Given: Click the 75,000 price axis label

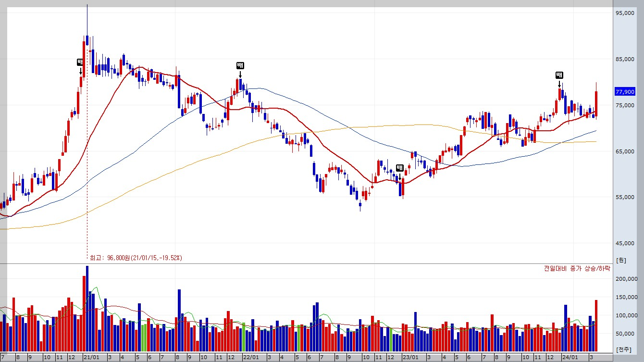Looking at the screenshot, I should click(x=625, y=106).
